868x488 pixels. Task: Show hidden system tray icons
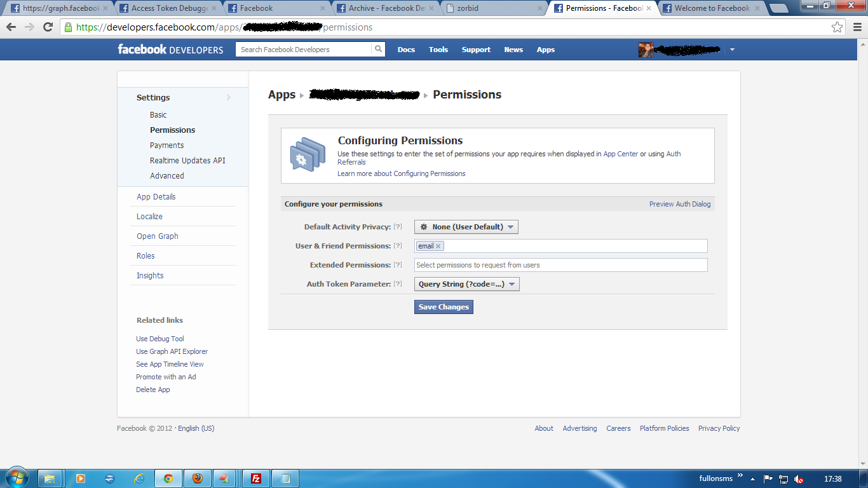click(x=752, y=479)
